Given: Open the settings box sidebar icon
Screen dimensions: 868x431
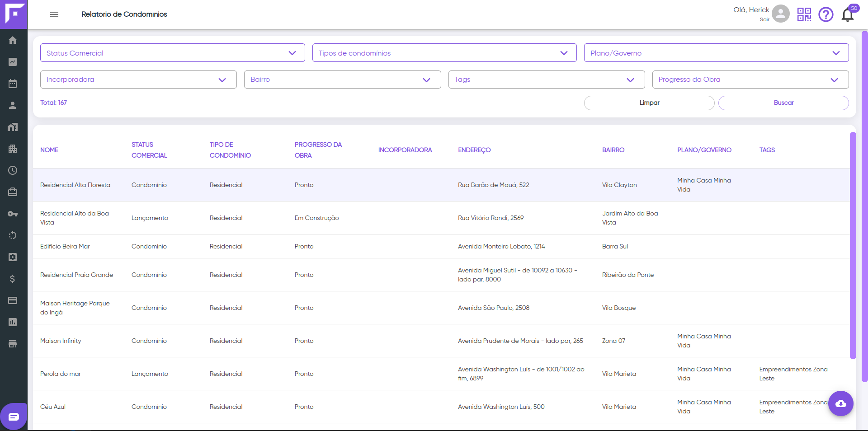Looking at the screenshot, I should 13,257.
